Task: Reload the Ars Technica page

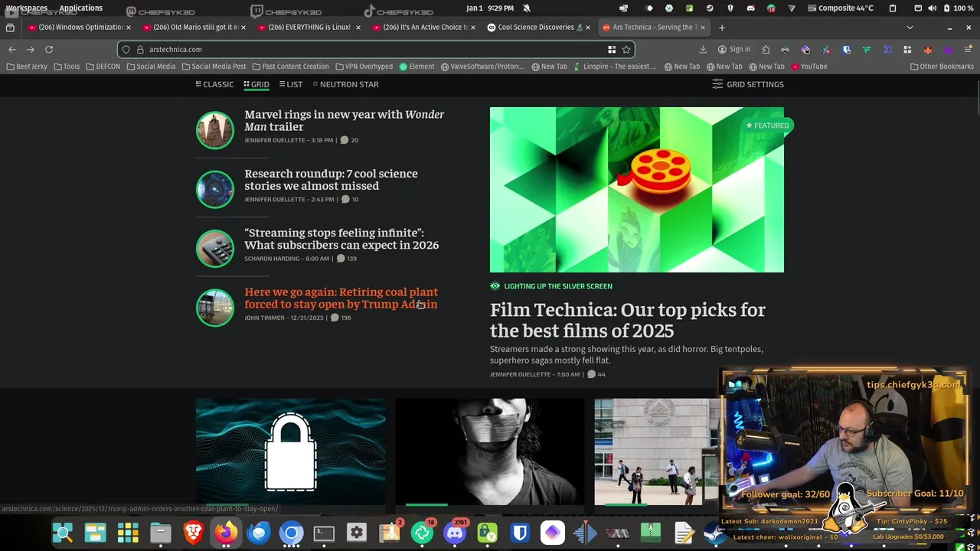Action: (x=49, y=49)
